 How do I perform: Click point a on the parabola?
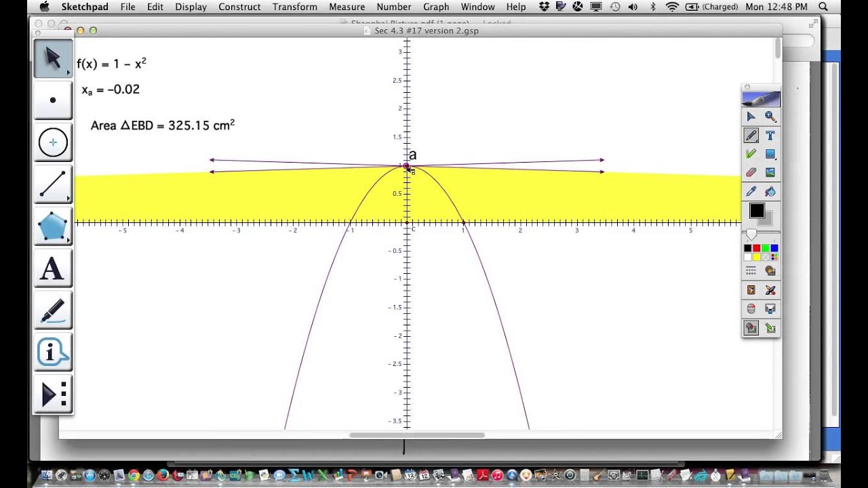[x=406, y=166]
